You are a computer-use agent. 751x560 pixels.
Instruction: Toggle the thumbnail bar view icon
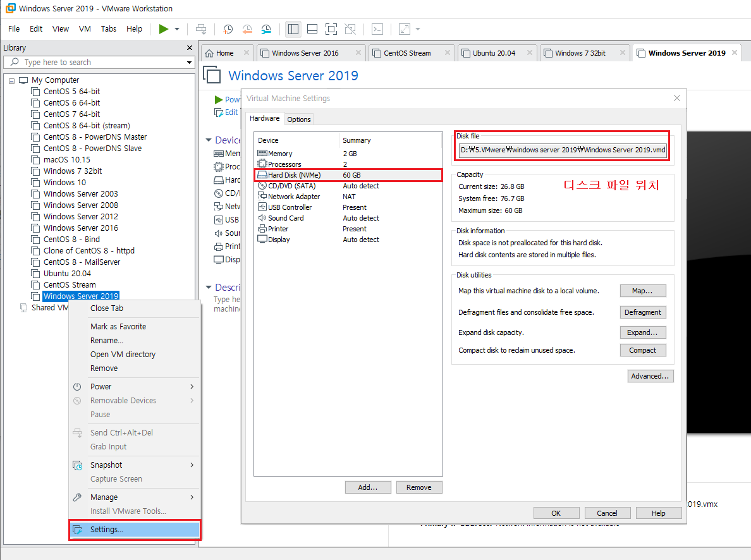[x=312, y=29]
